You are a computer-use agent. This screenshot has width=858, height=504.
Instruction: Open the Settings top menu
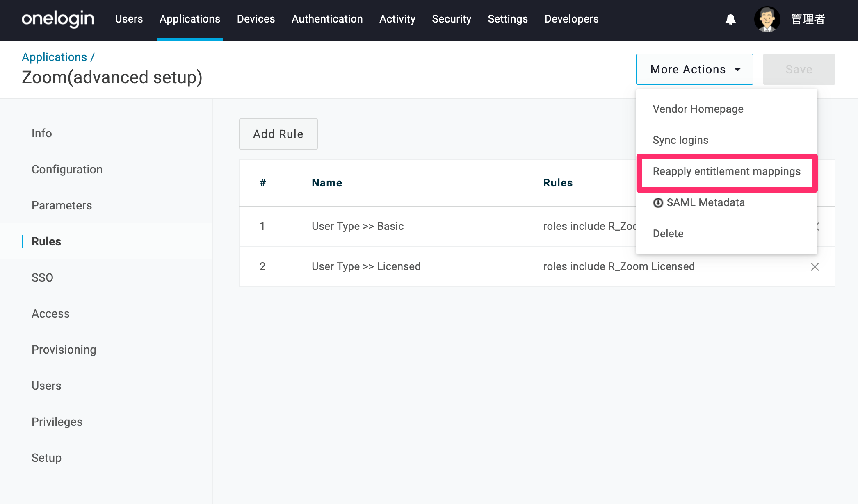tap(508, 19)
